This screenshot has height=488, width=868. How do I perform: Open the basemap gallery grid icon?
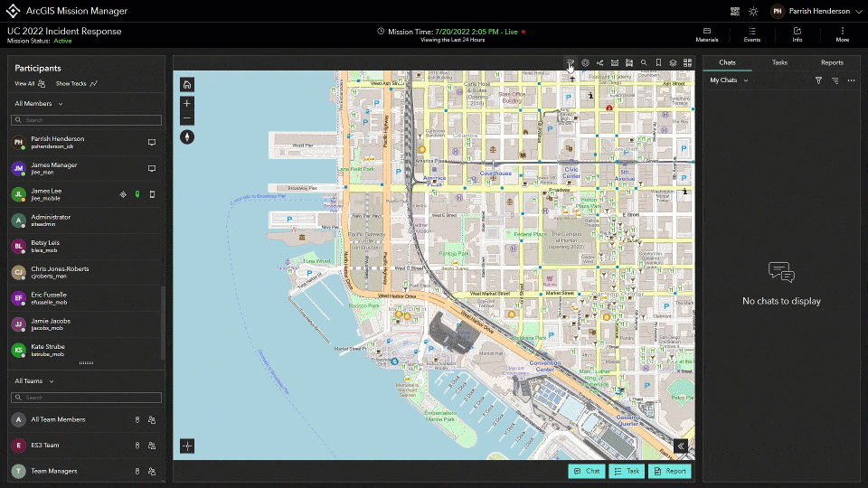687,62
